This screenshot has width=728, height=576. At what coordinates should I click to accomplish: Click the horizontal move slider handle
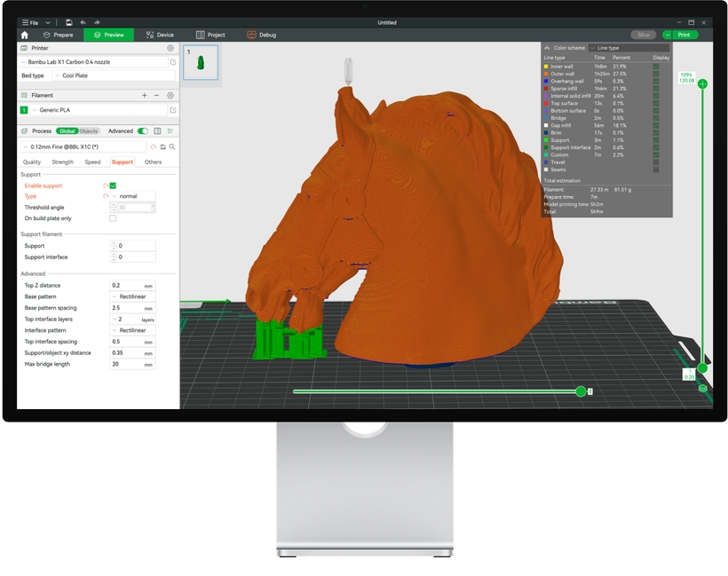pyautogui.click(x=581, y=391)
